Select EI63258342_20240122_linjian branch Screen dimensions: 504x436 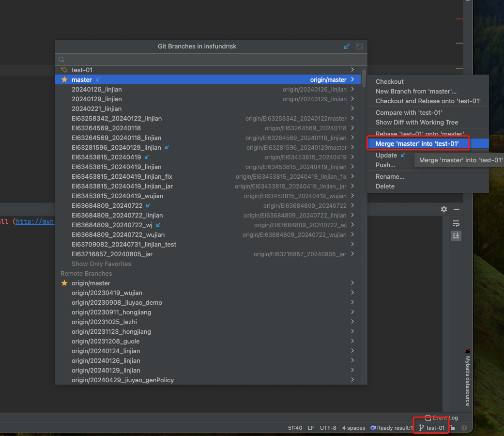pos(208,118)
